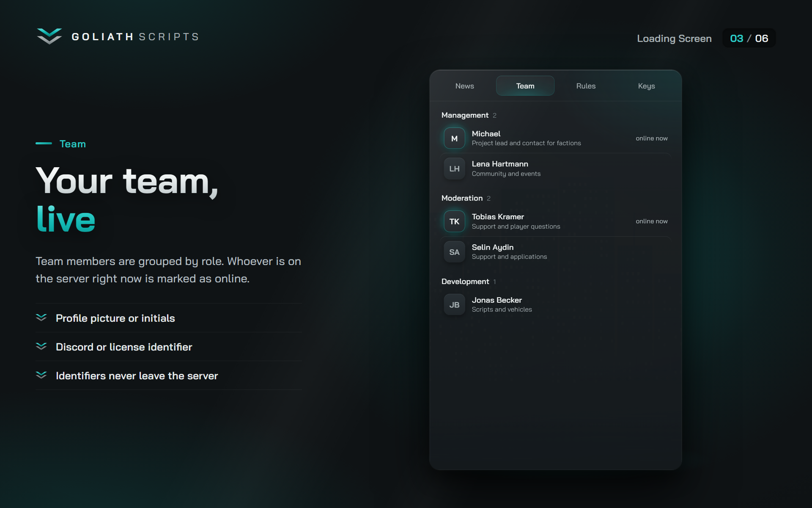Click "Support and applications" description
This screenshot has width=812, height=508.
click(x=509, y=257)
